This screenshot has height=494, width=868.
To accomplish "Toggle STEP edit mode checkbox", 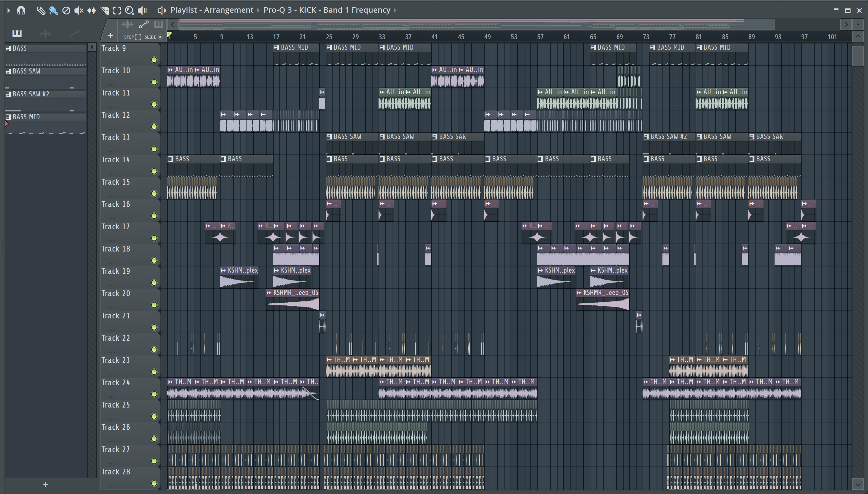I will (138, 37).
